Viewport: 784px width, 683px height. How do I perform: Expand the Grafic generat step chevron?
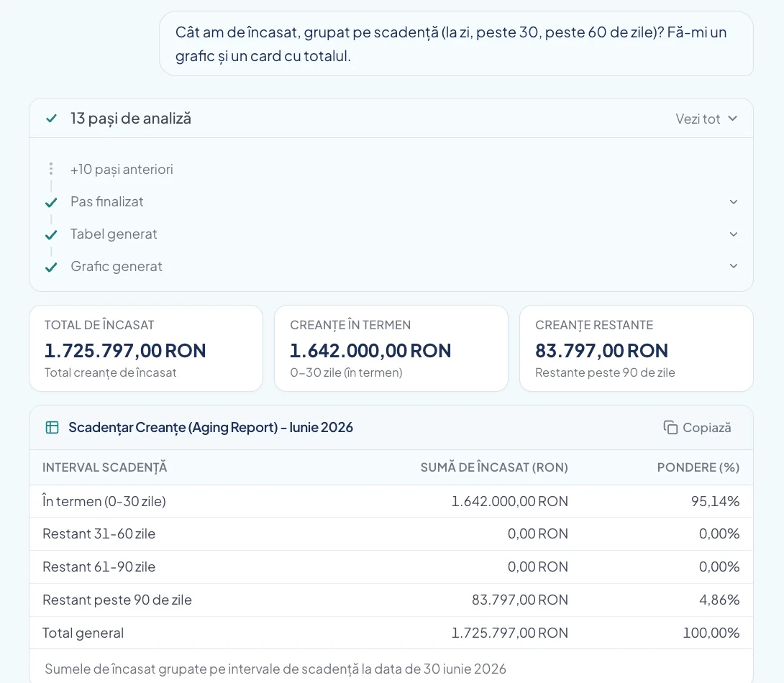[734, 266]
